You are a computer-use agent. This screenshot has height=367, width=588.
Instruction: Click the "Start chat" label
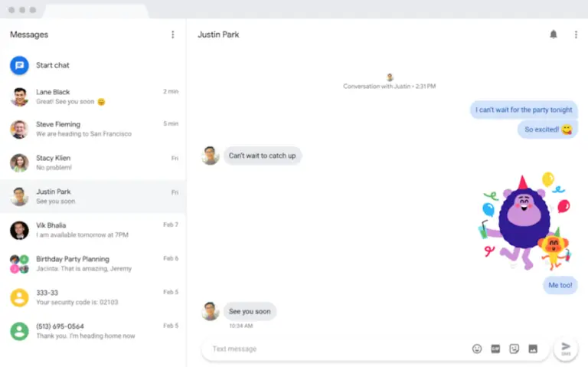[x=53, y=65]
